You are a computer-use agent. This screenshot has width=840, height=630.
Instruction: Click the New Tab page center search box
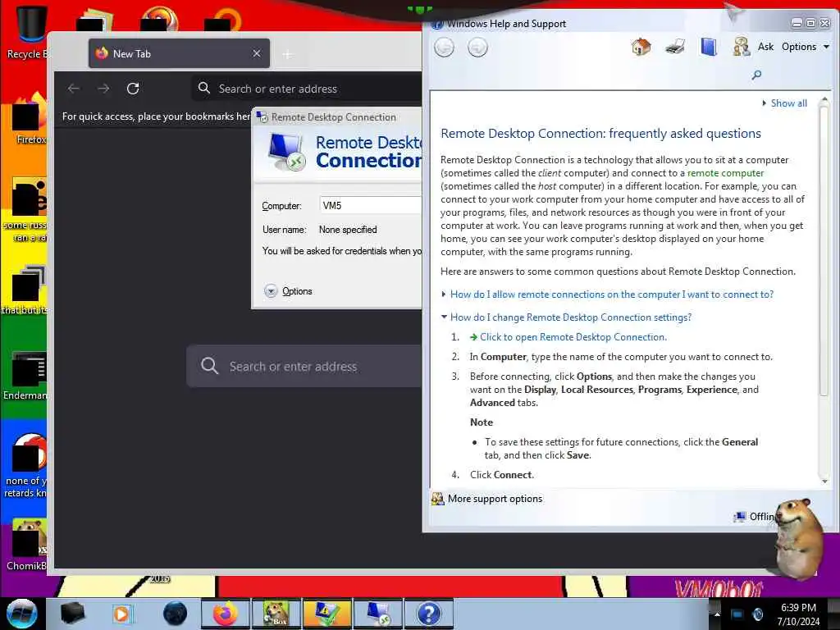pos(304,366)
